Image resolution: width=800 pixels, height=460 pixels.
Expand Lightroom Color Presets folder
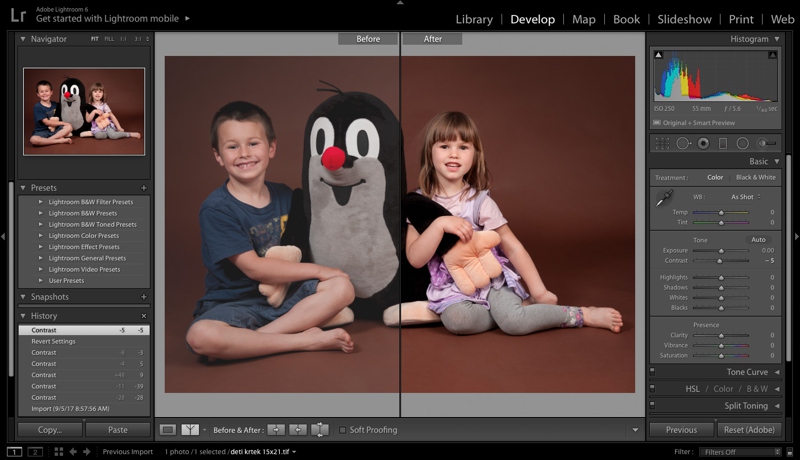(x=41, y=236)
